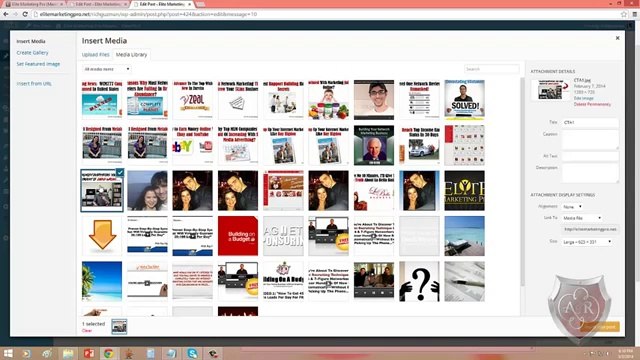Image resolution: width=640 pixels, height=360 pixels.
Task: Open File Explorer from the taskbar
Action: click(x=68, y=353)
